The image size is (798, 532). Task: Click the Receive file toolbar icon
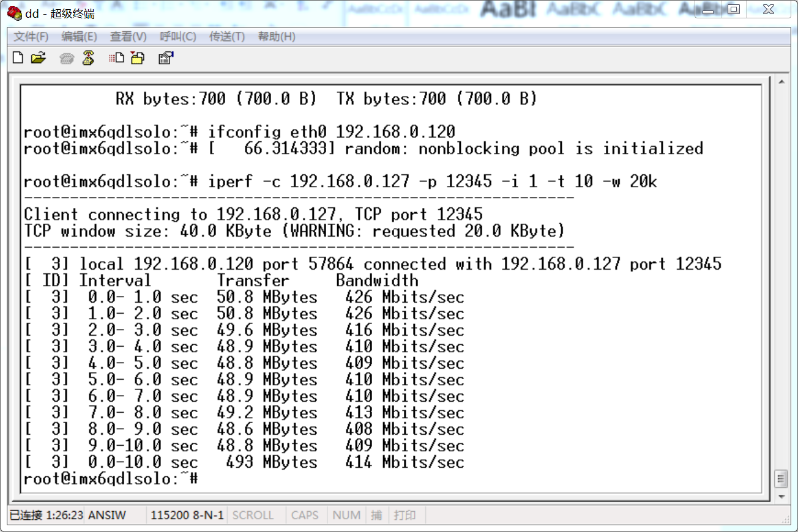(x=138, y=58)
